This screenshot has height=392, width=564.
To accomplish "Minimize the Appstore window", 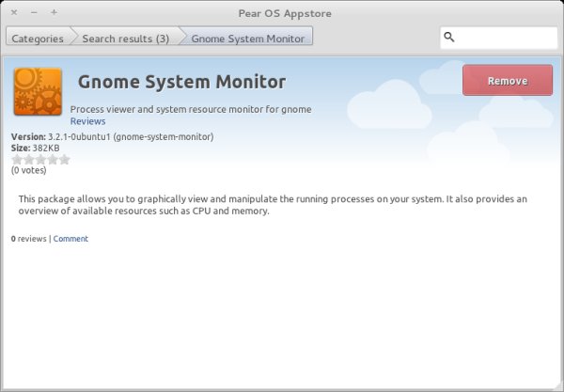I will point(34,12).
